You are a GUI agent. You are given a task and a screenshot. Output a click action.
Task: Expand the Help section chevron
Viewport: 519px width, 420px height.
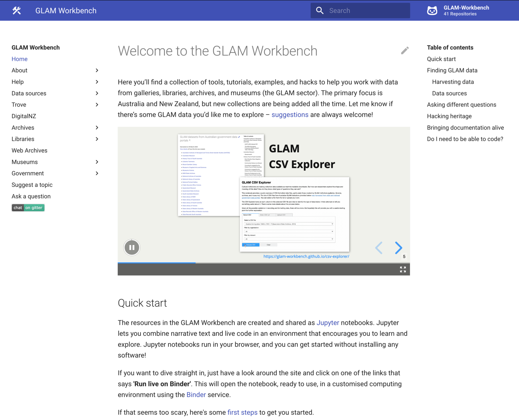[x=97, y=82]
